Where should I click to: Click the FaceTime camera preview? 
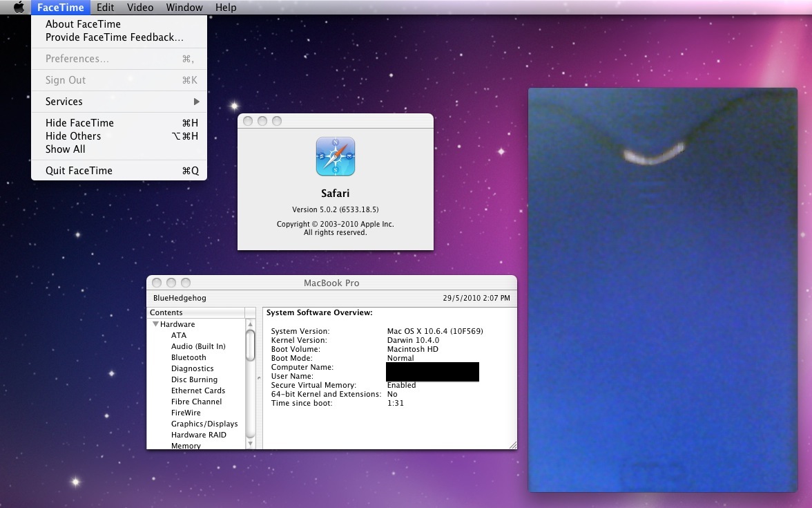point(662,290)
